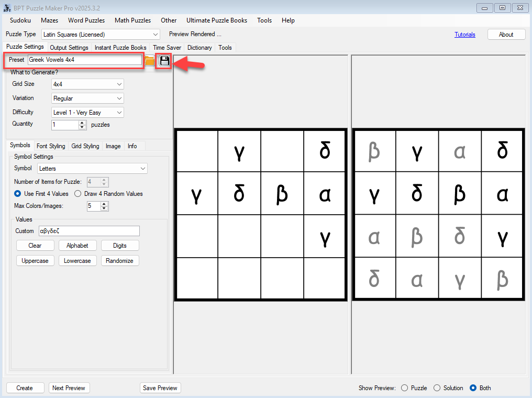
Task: Decrease Max Colors/Images with the down arrow
Action: [x=104, y=208]
